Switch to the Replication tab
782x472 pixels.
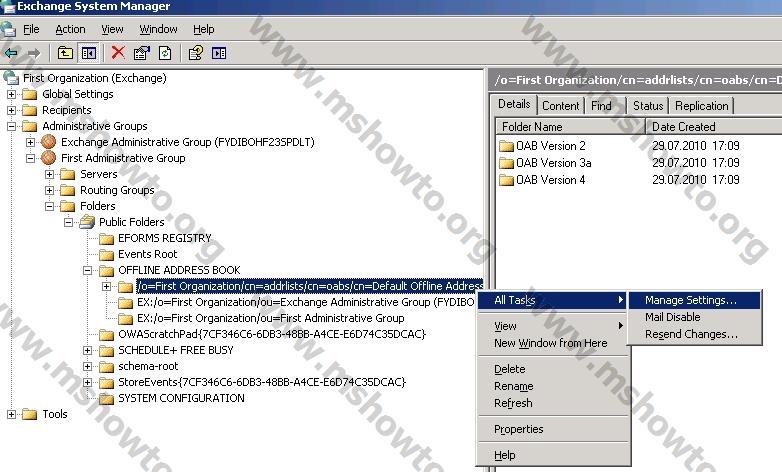701,106
